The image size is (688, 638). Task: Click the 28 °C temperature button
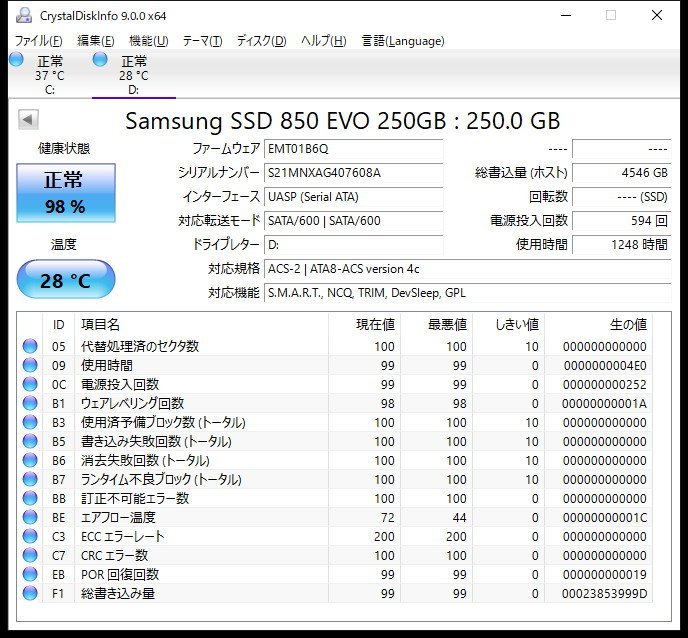66,280
